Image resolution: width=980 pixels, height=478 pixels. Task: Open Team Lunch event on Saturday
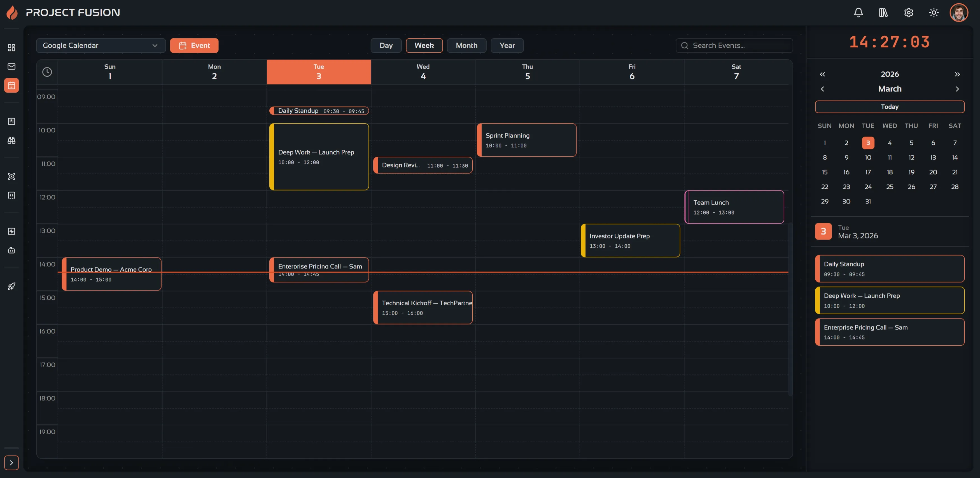pyautogui.click(x=734, y=207)
